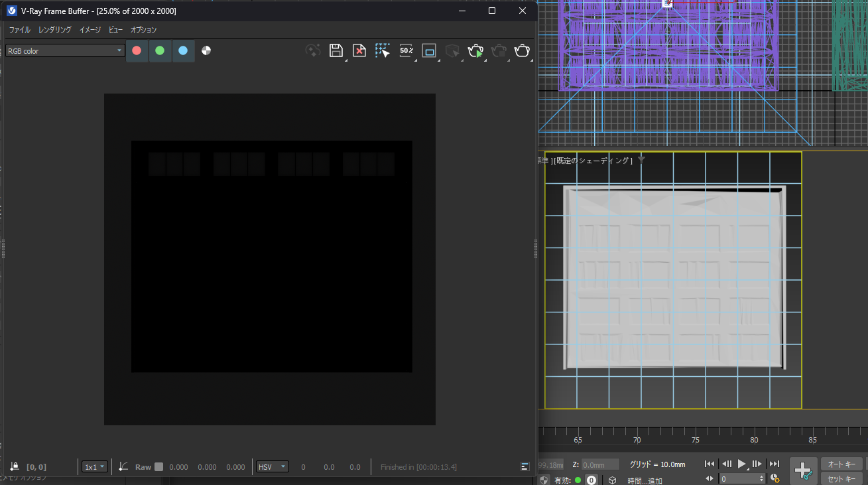The image size is (868, 485).
Task: Toggle the green channel display
Action: 160,50
